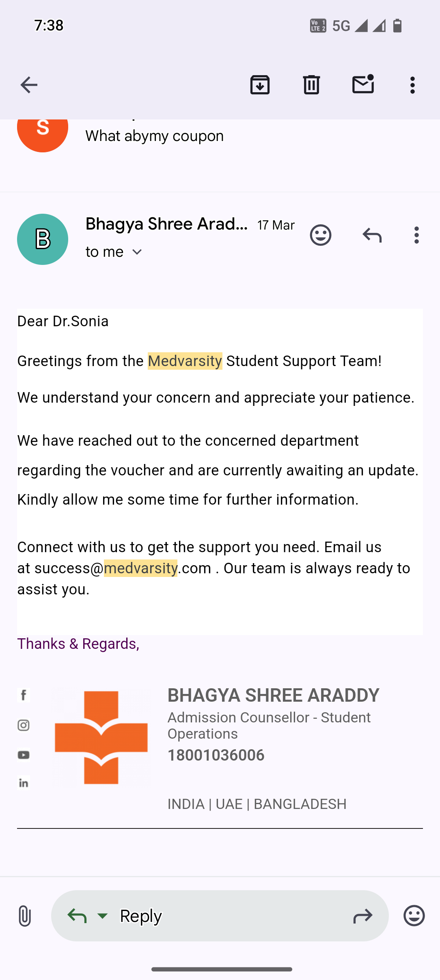Open the LinkedIn link in signature

click(x=24, y=783)
